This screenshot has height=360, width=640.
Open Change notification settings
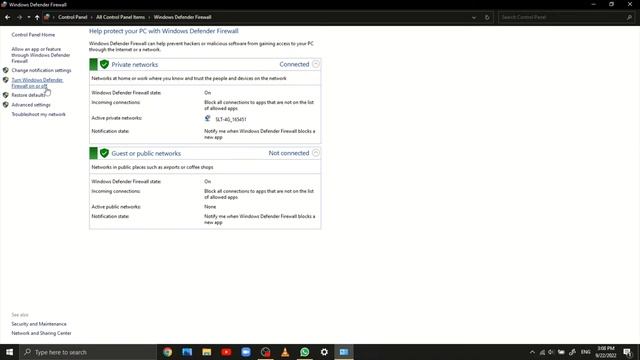41,70
